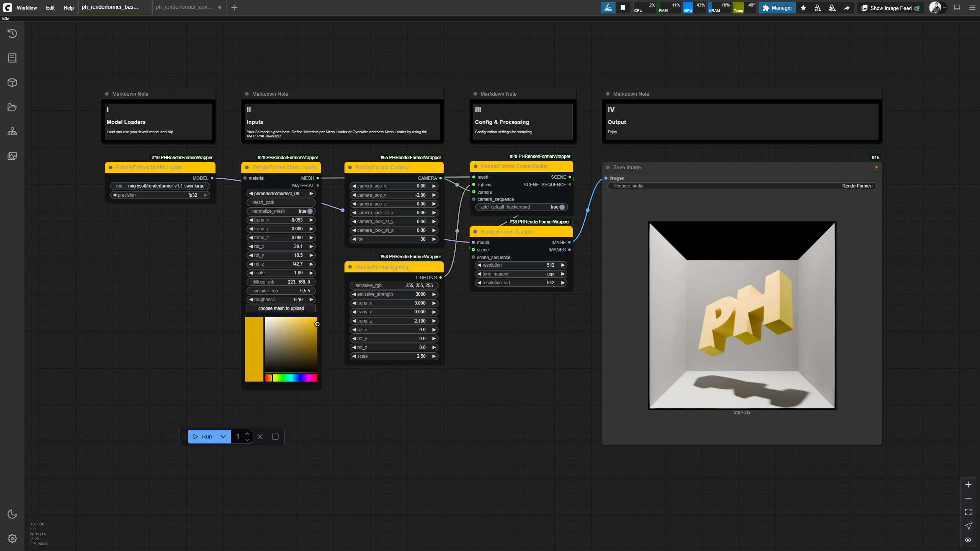Open the precision fp32 combo

pos(160,195)
